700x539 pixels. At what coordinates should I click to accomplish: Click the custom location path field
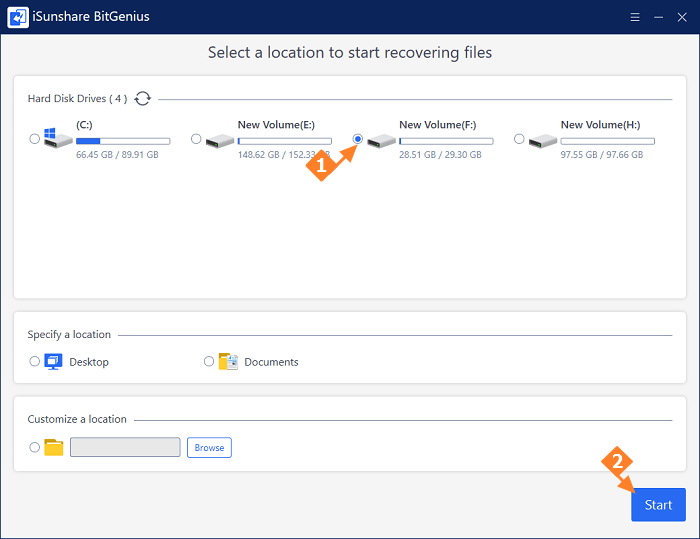point(125,447)
